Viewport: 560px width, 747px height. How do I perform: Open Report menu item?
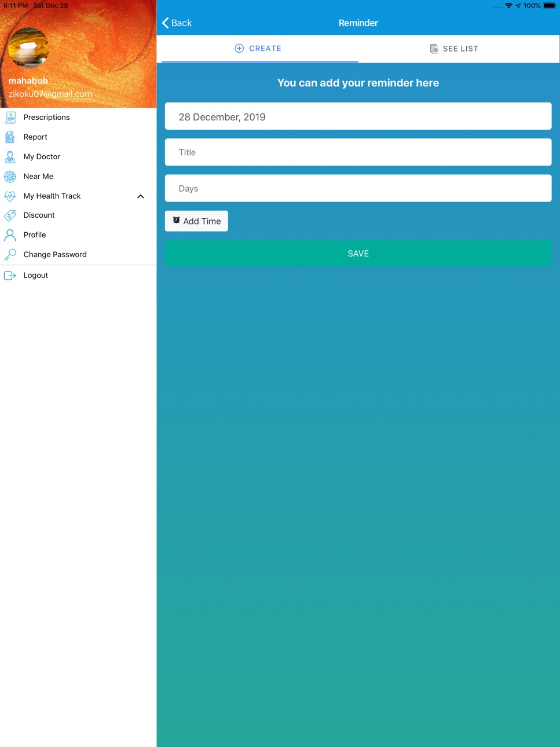point(78,137)
